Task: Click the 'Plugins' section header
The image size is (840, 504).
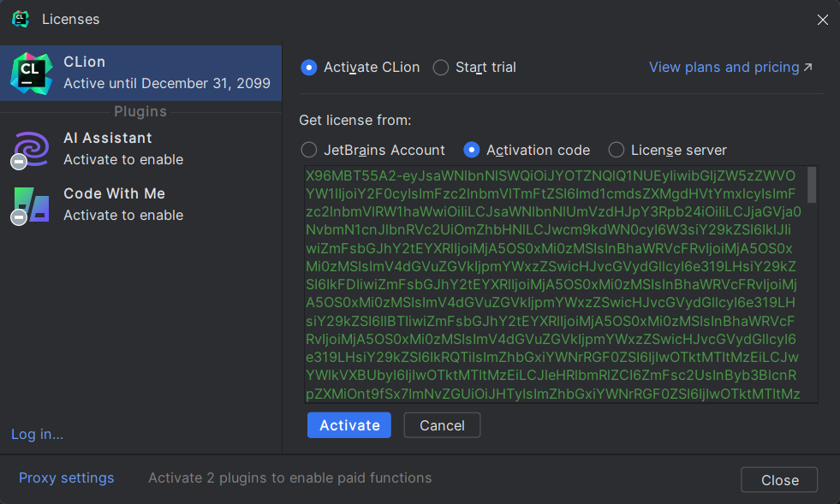Action: (x=140, y=111)
